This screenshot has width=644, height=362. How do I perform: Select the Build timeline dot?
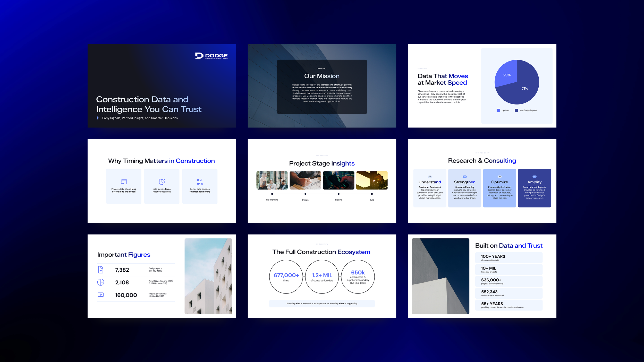[372, 194]
